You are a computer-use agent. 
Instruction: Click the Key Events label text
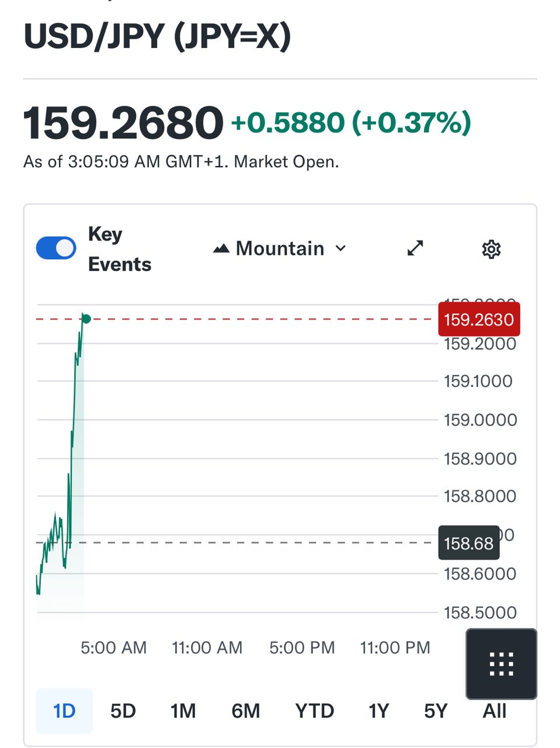(x=119, y=249)
